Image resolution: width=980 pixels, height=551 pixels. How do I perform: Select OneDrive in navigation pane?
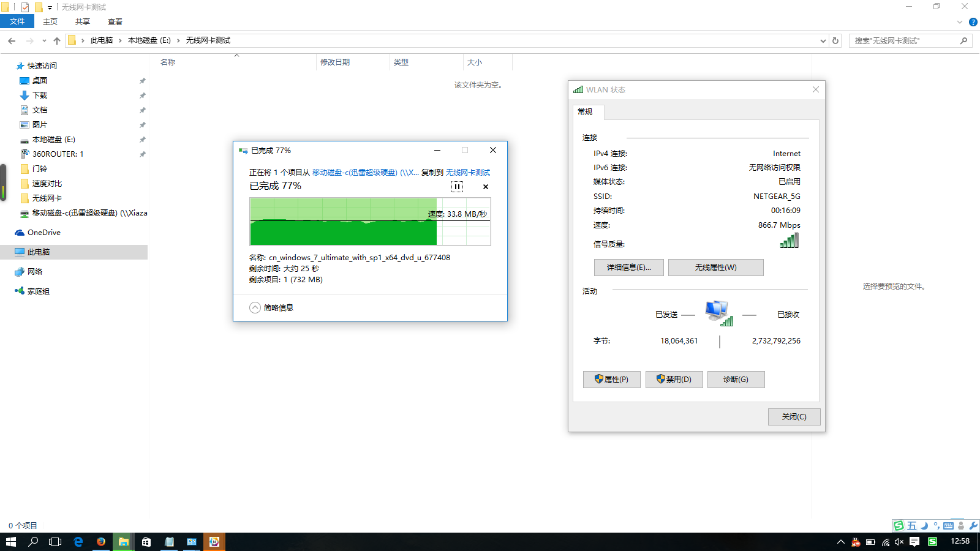(x=44, y=233)
